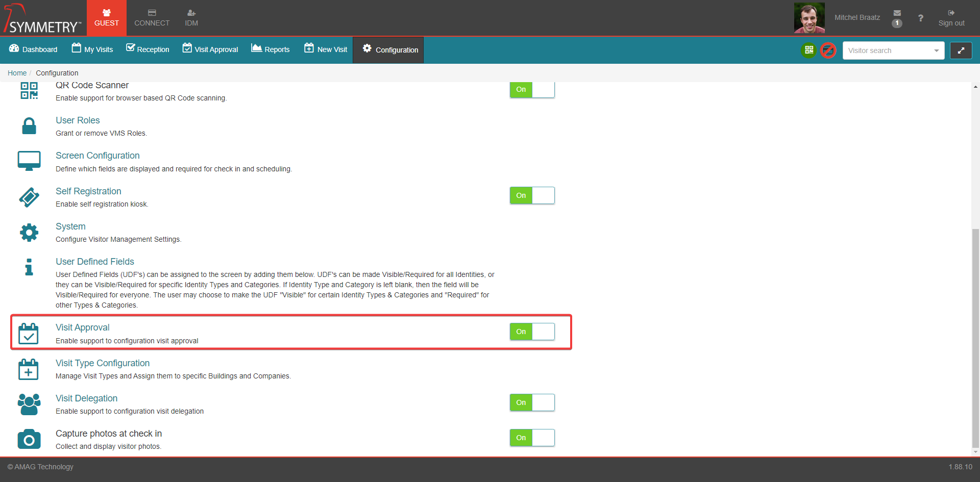Click the scrollbar up arrow

[x=975, y=87]
